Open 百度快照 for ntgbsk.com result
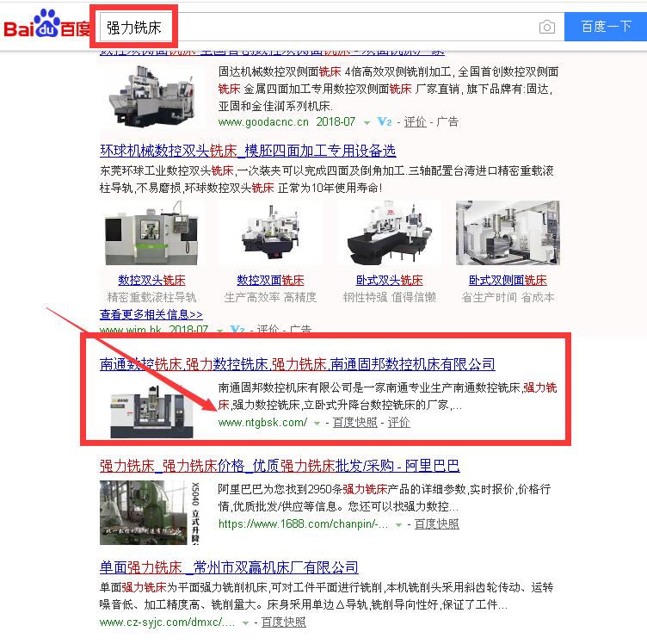This screenshot has width=647, height=644. click(354, 423)
